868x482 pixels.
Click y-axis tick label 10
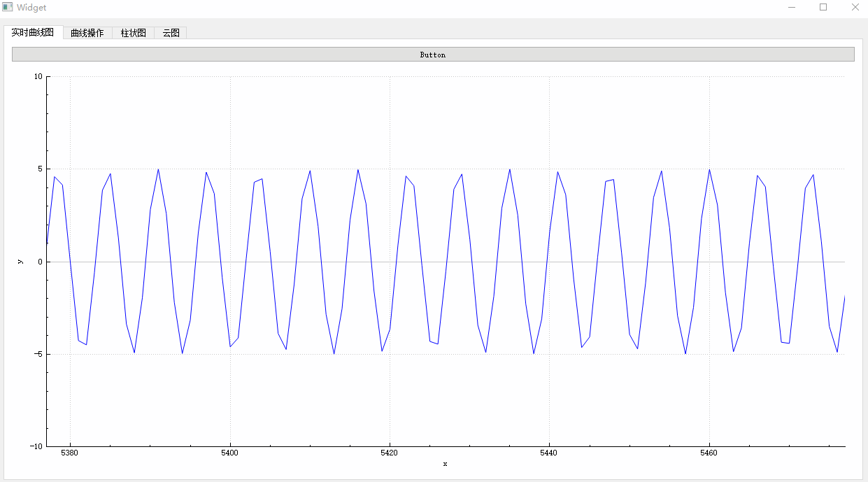click(38, 76)
